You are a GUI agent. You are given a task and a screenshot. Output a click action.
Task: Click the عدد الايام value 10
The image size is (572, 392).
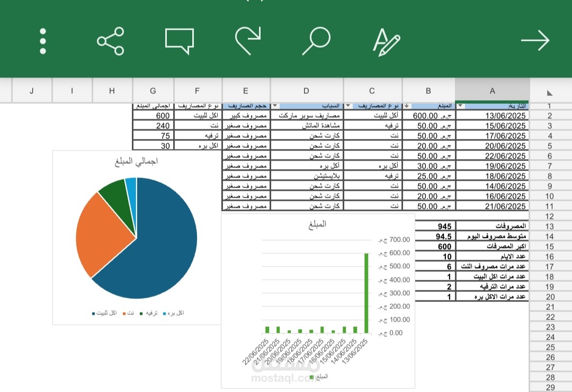point(435,256)
